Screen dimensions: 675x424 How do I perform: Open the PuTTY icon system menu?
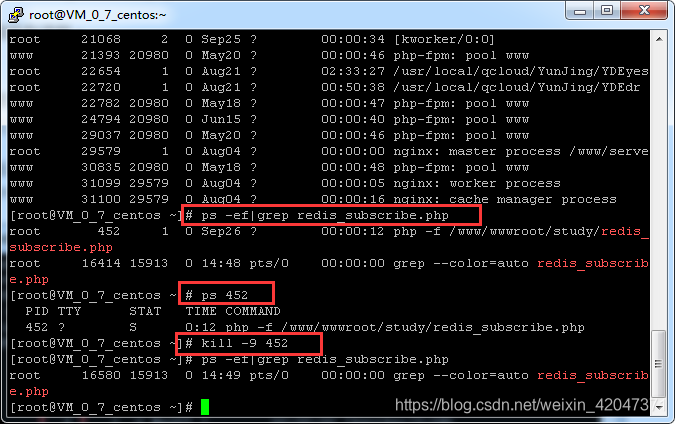[16, 15]
